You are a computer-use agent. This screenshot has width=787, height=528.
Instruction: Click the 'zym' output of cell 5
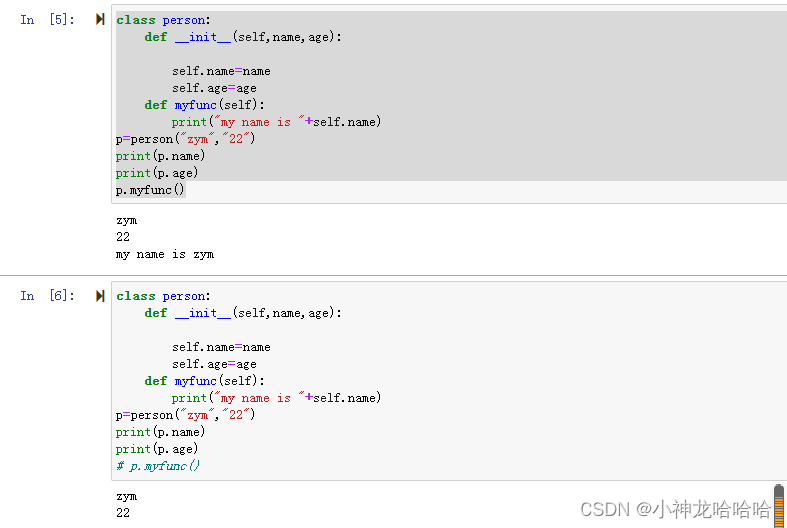[126, 220]
